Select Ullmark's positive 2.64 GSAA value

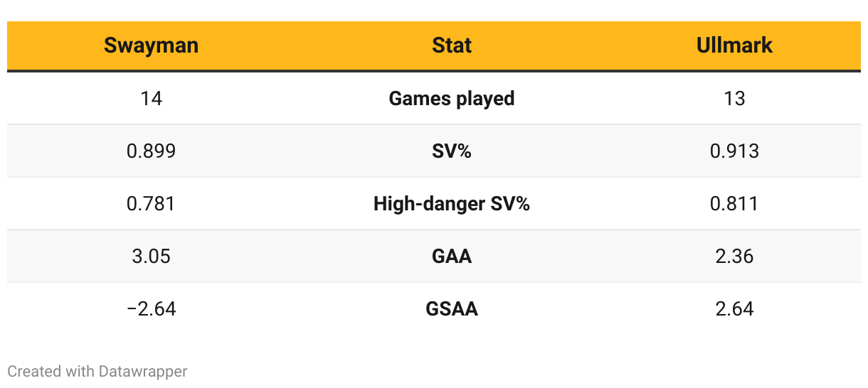[x=734, y=308]
